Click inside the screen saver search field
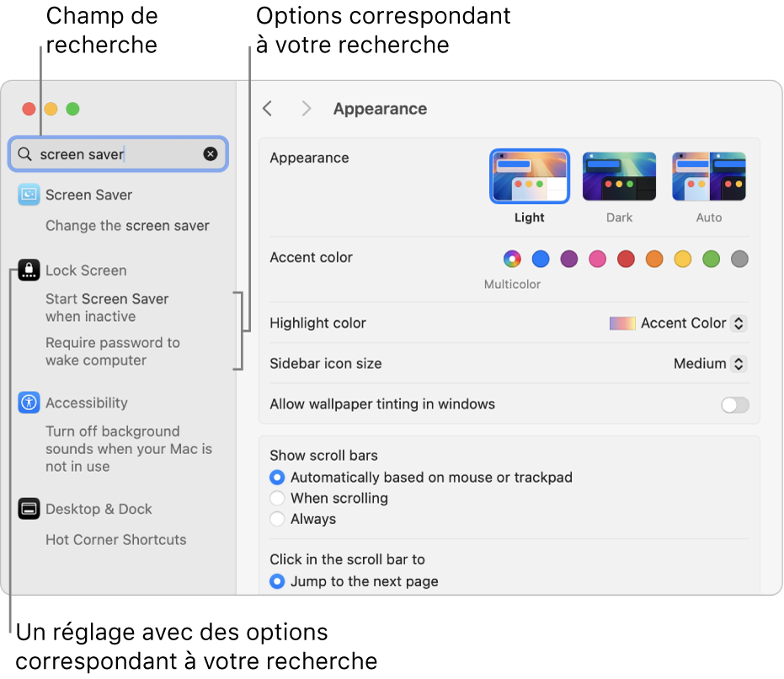 coord(118,154)
